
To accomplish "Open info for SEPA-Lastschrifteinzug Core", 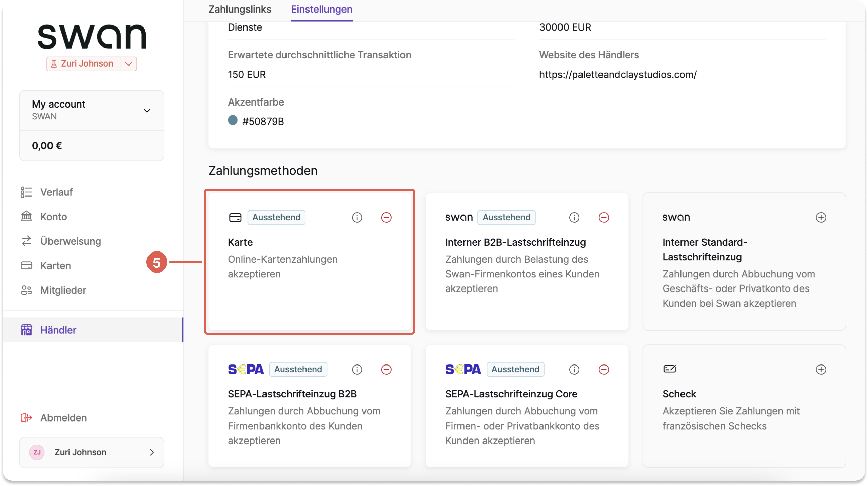I will 574,369.
